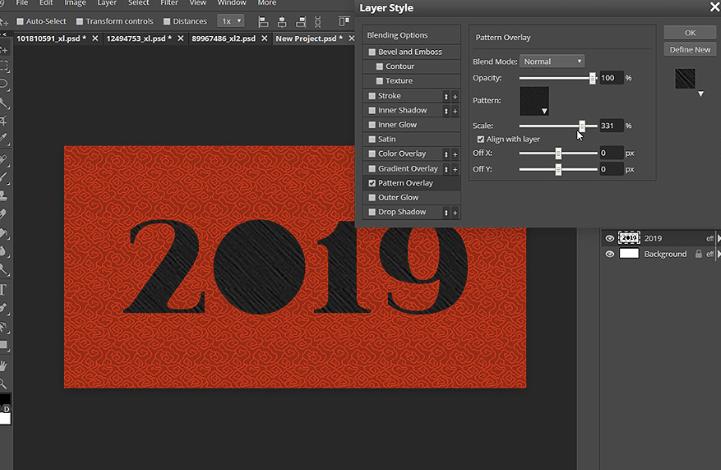Screen dimensions: 721x470
Task: Select the Lasso tool
Action: point(4,84)
